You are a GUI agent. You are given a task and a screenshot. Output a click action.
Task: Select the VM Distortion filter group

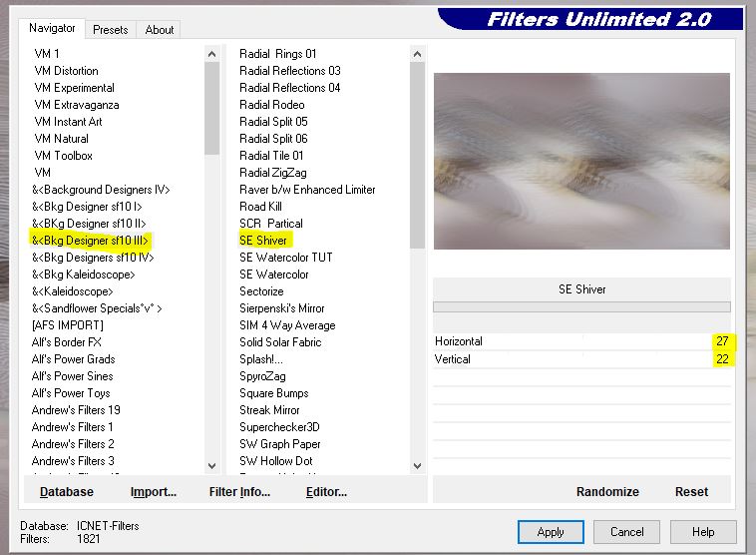point(66,71)
